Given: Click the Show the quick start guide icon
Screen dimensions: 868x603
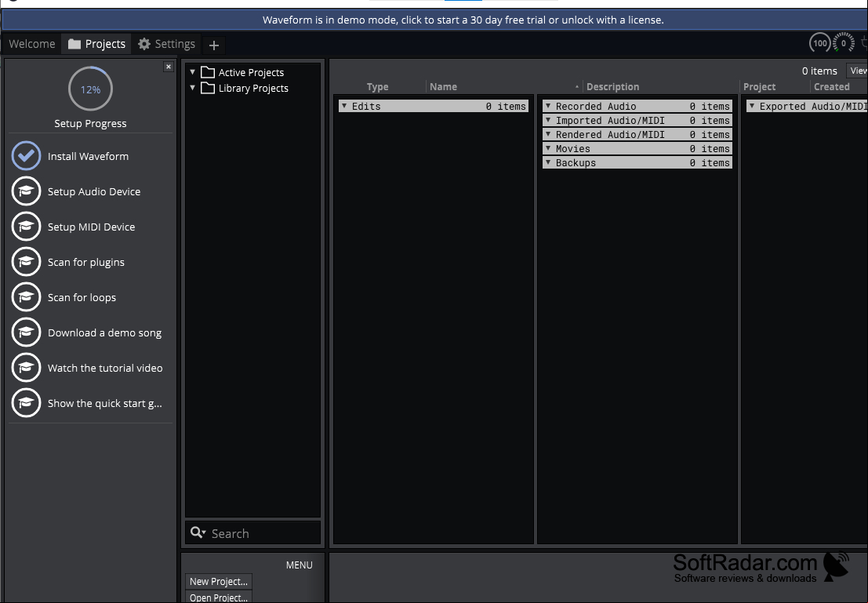Looking at the screenshot, I should tap(26, 403).
